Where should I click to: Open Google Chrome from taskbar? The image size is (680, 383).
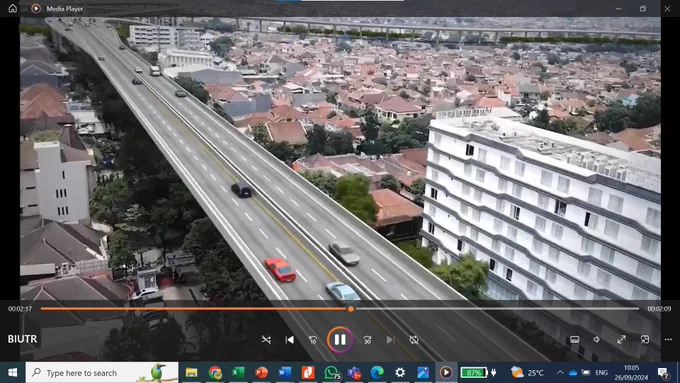point(215,373)
